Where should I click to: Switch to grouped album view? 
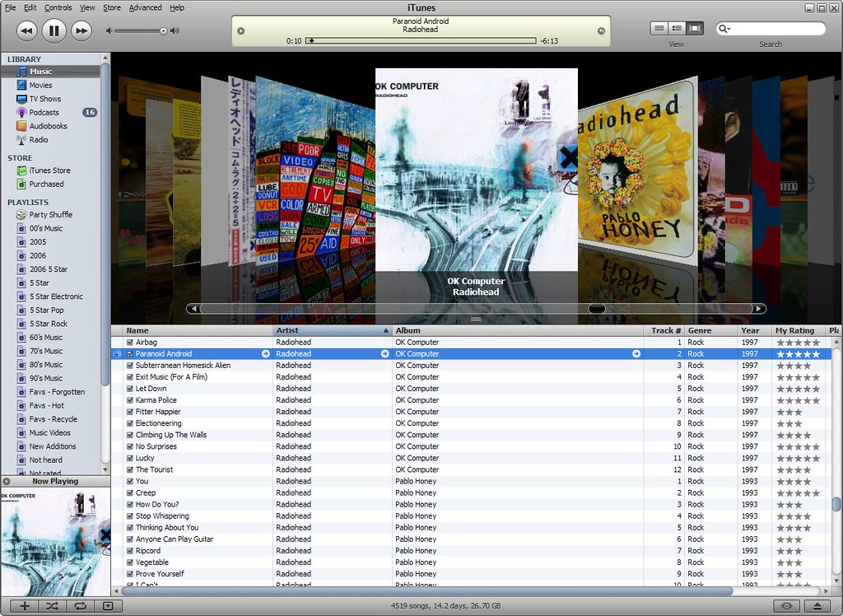coord(678,29)
